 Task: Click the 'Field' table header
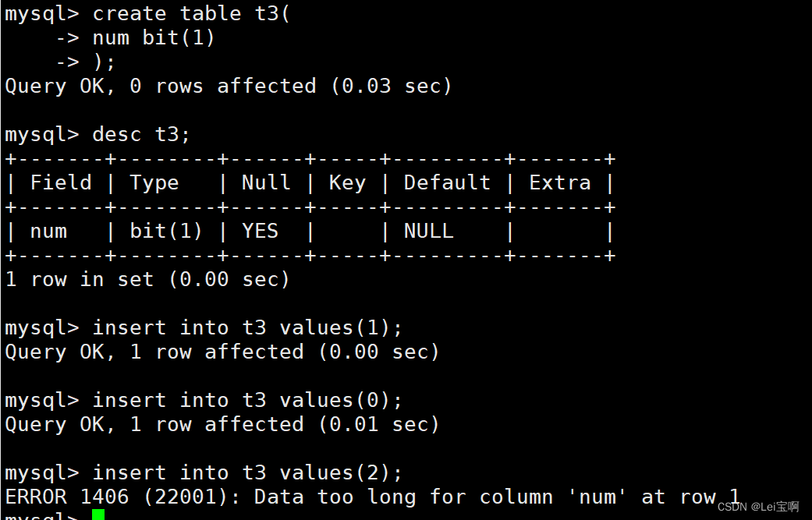61,182
